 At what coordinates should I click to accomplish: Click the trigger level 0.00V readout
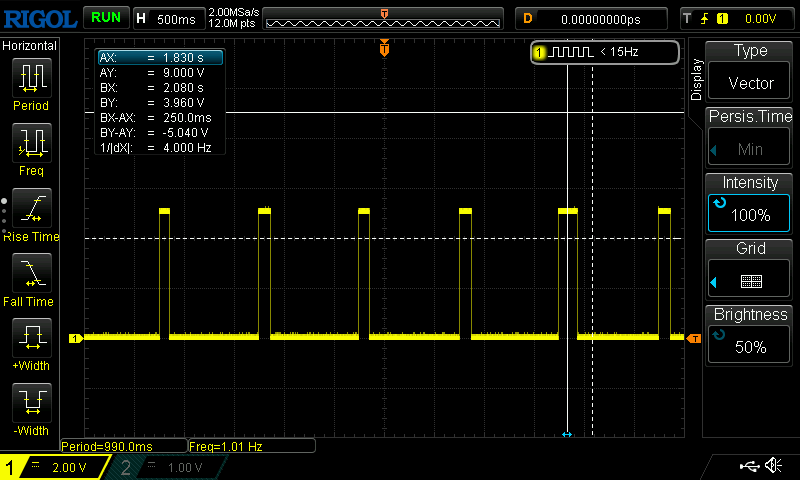(x=760, y=19)
